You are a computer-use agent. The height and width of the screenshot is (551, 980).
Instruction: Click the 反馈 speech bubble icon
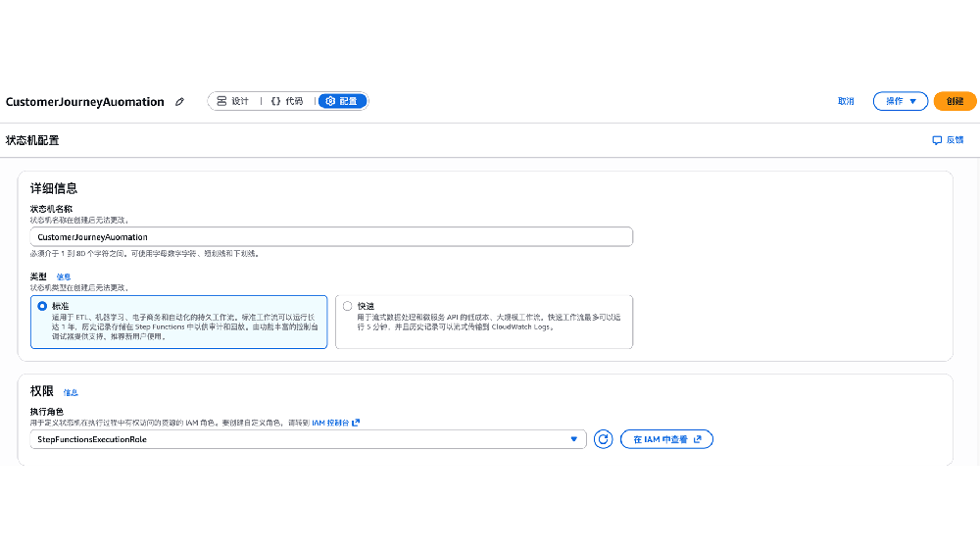click(x=937, y=140)
